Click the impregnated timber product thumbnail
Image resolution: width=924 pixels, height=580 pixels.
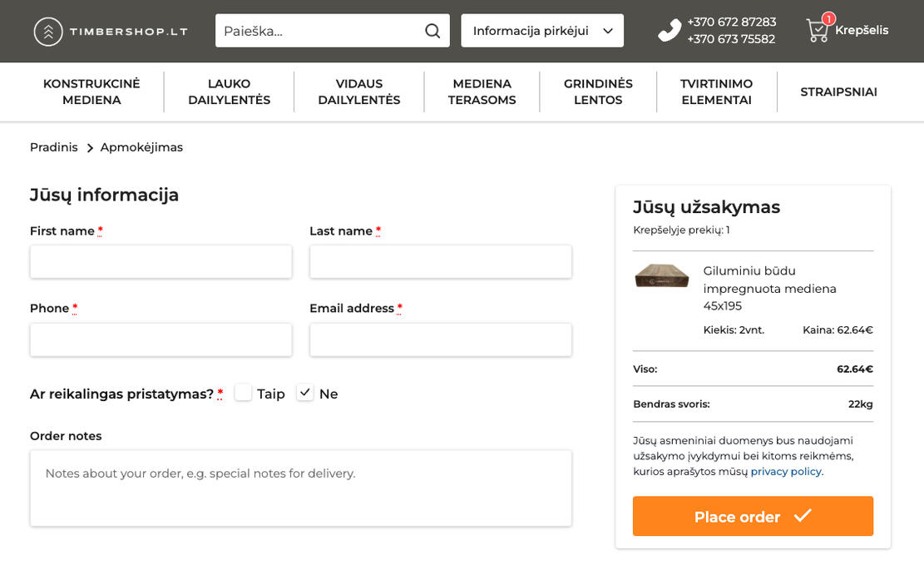coord(662,275)
